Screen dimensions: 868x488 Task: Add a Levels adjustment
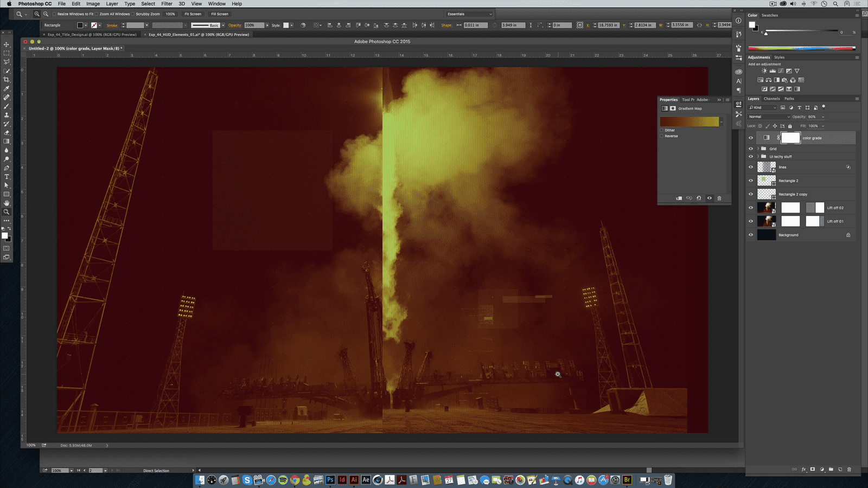(x=773, y=71)
